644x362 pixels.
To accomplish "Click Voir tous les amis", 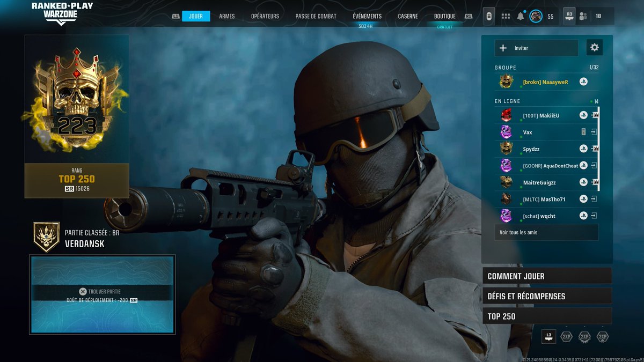I will (x=546, y=232).
